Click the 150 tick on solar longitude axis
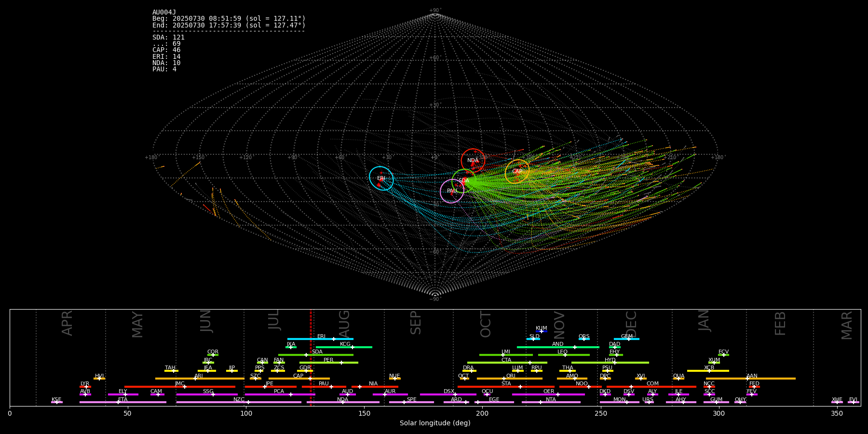 [364, 413]
